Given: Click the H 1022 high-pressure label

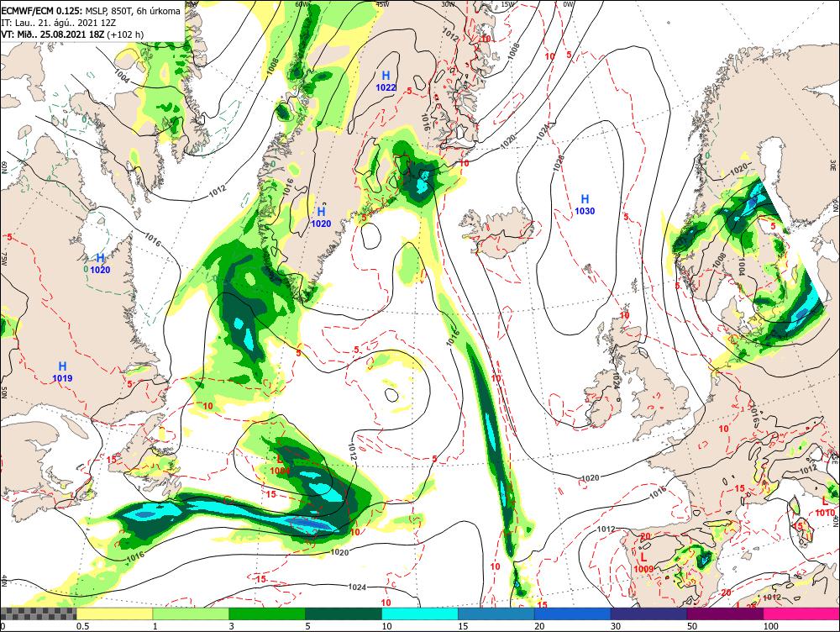Looking at the screenshot, I should pos(386,82).
